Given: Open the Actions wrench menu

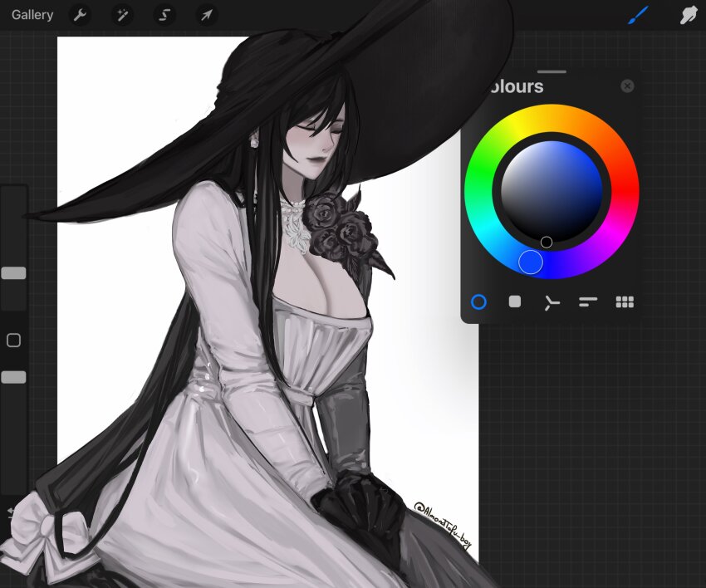Looking at the screenshot, I should pyautogui.click(x=81, y=14).
